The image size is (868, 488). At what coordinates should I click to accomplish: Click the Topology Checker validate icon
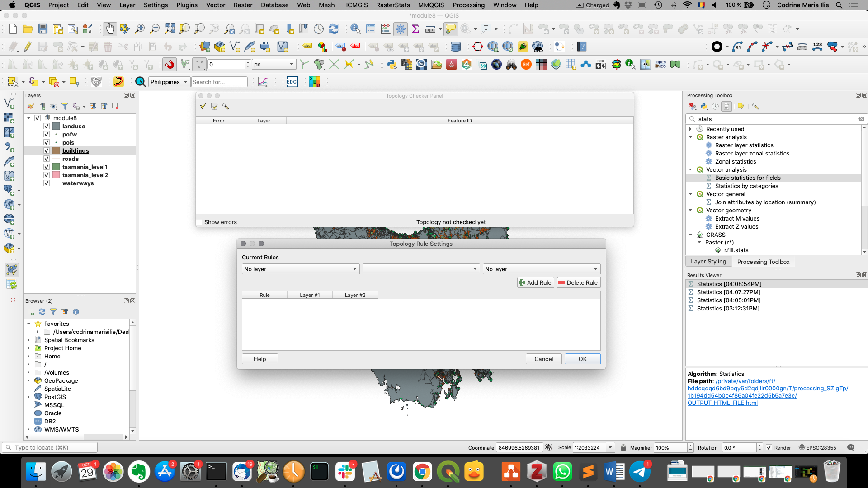(203, 106)
